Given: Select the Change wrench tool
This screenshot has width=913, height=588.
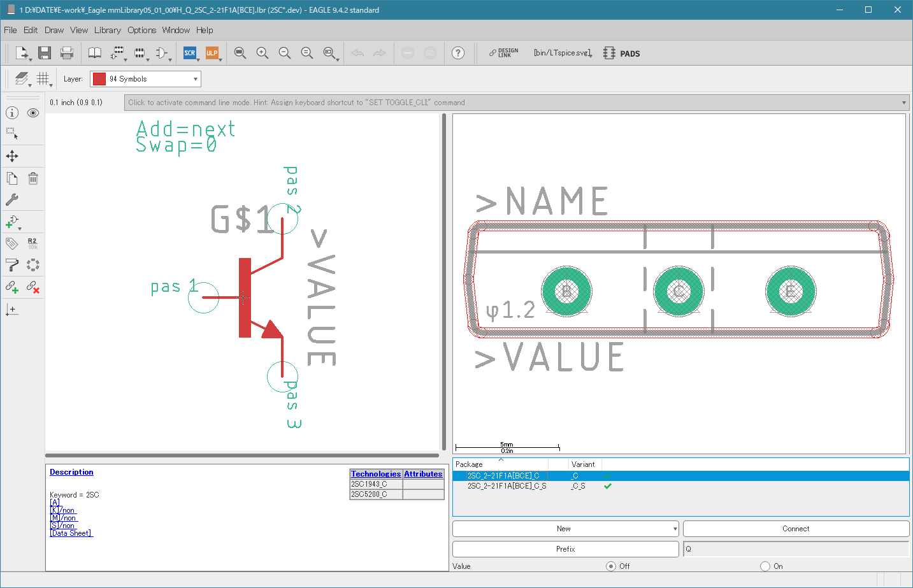Looking at the screenshot, I should coord(12,199).
